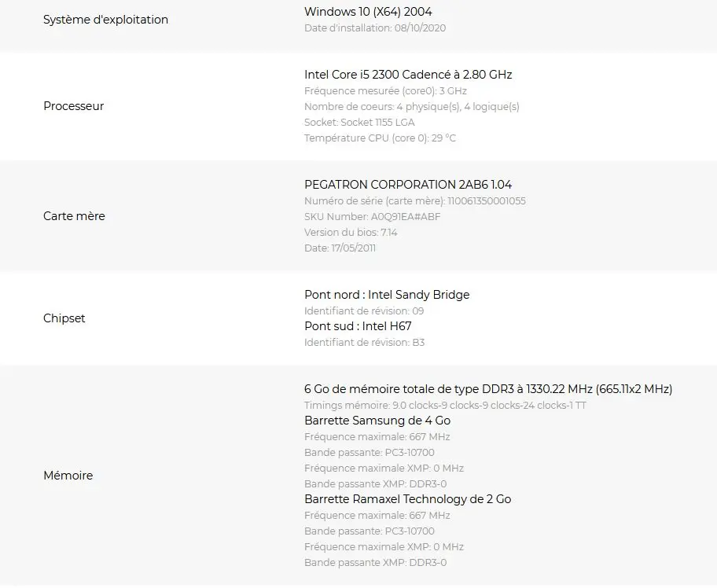Select the Pont sud Intel H67 text

[x=358, y=326]
